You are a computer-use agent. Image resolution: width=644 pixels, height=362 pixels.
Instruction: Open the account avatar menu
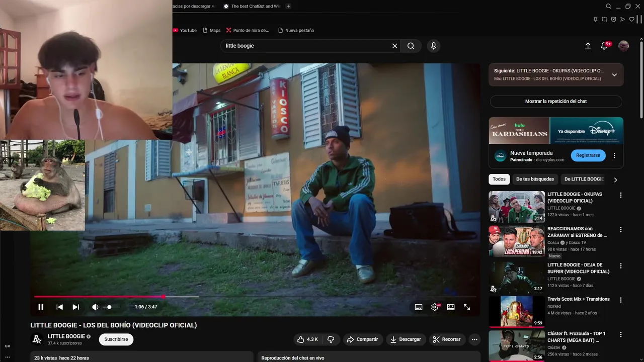pos(623,46)
